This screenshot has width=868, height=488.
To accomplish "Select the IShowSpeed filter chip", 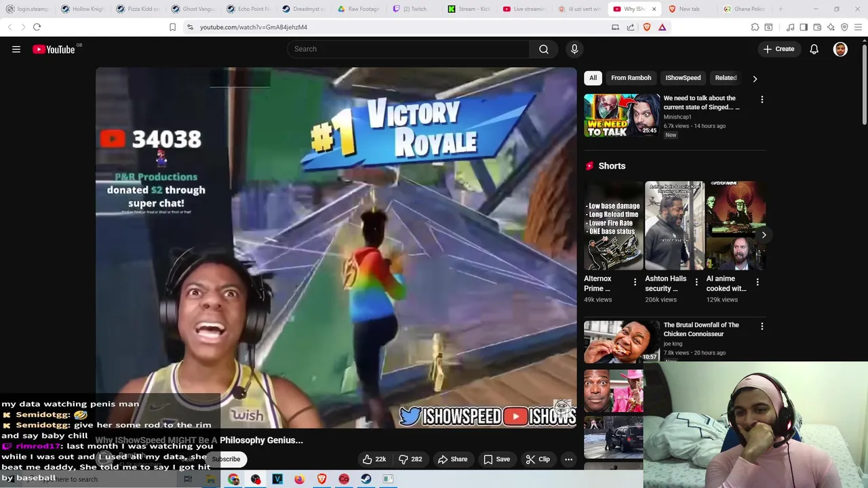I will (683, 78).
